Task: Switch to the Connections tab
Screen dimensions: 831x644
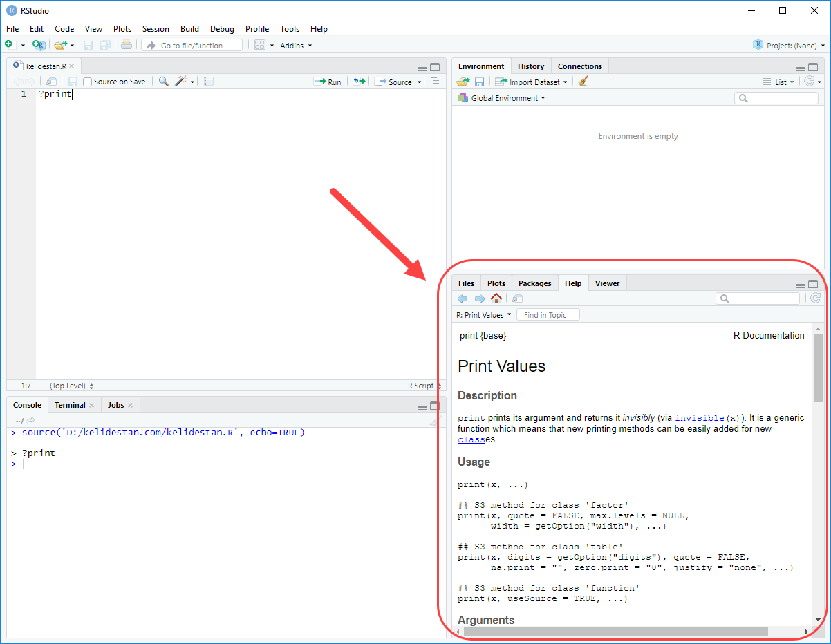Action: (x=580, y=66)
